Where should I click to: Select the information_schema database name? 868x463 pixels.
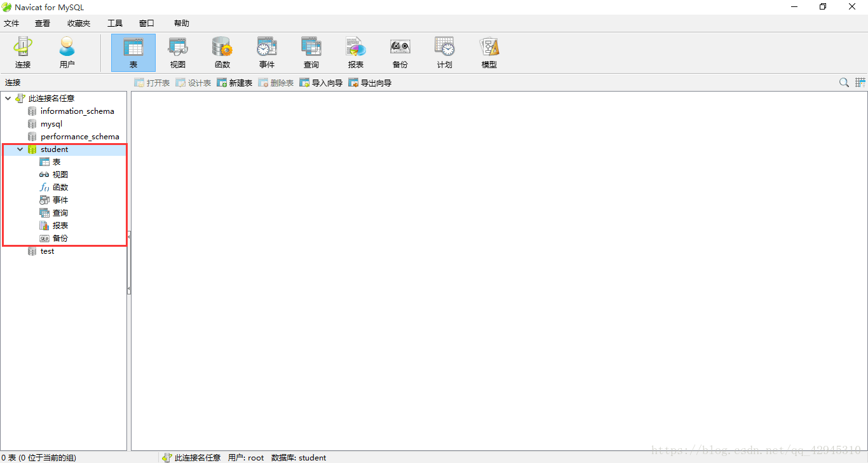[x=78, y=111]
